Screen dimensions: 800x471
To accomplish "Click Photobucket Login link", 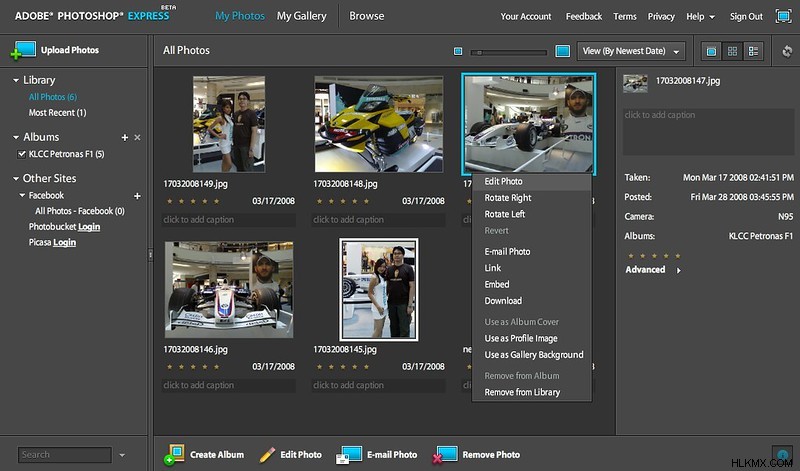I will (89, 227).
